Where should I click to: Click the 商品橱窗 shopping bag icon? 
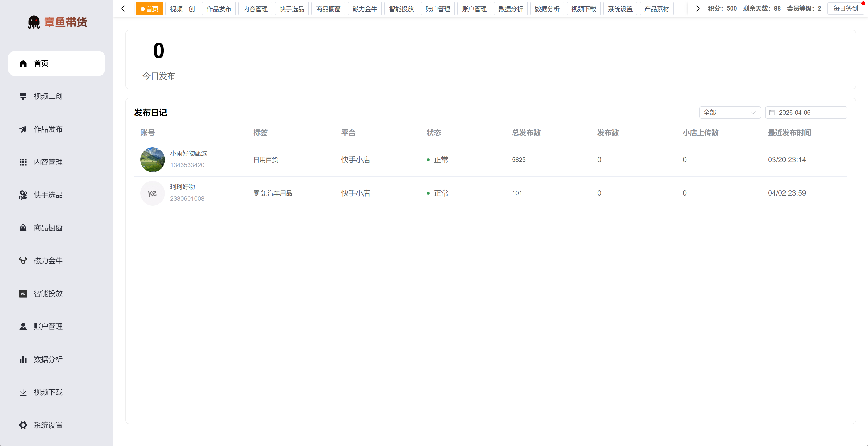pos(23,228)
